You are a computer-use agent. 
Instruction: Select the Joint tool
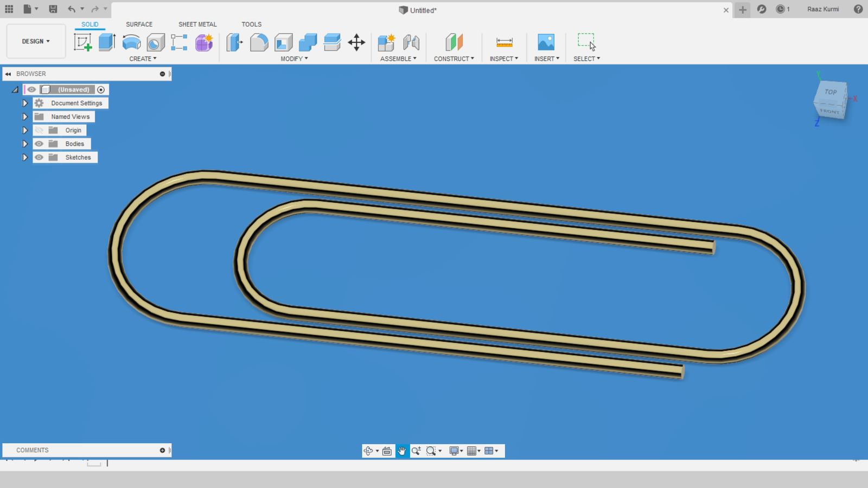pyautogui.click(x=411, y=42)
